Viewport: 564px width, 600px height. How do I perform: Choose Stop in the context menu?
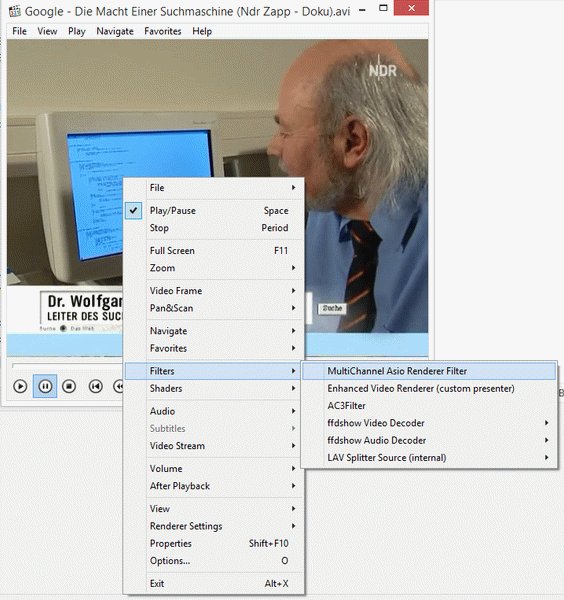(x=214, y=228)
